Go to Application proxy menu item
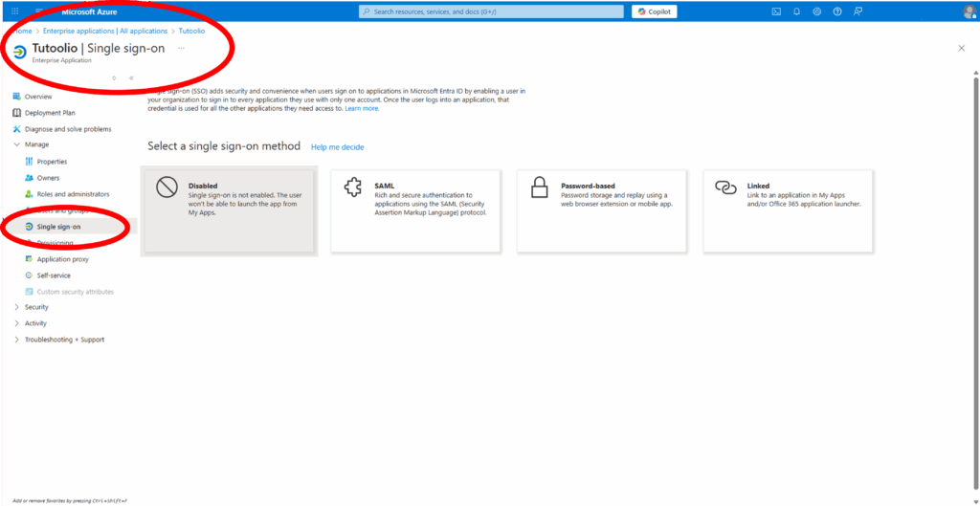980x506 pixels. (62, 259)
